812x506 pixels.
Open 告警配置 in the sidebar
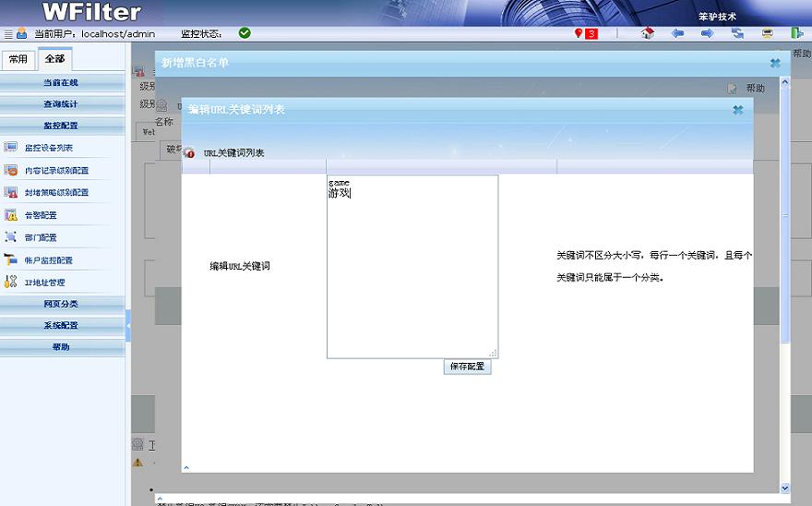tap(41, 215)
